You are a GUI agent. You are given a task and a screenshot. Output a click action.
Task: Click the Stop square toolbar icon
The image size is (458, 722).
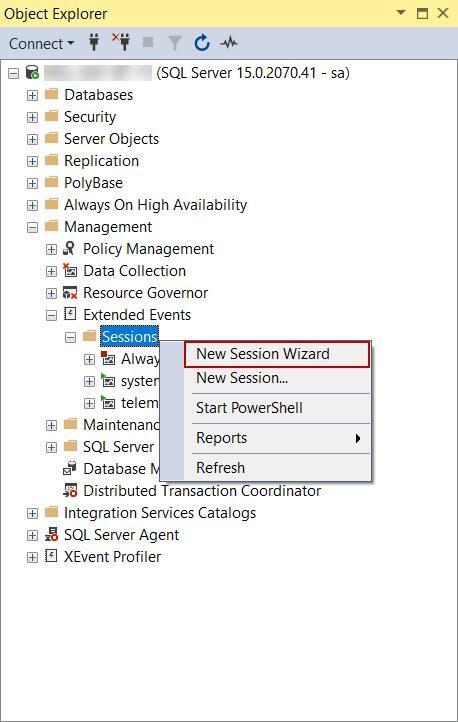[x=148, y=43]
